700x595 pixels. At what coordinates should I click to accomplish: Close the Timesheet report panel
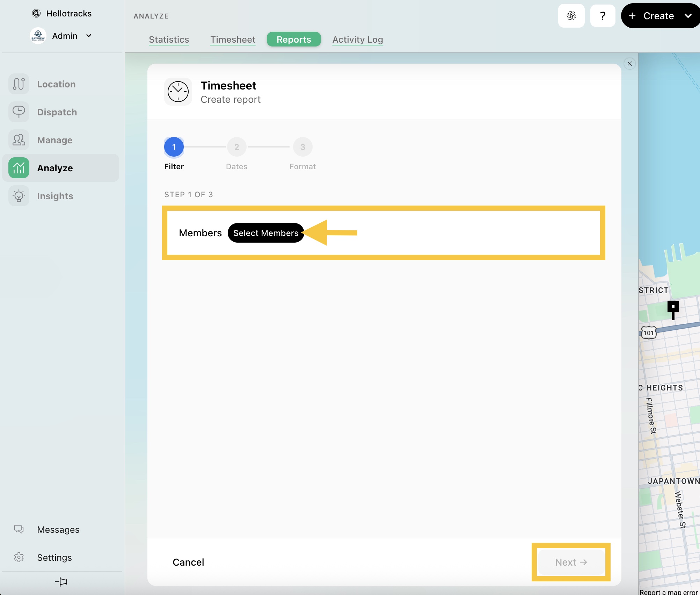[629, 64]
